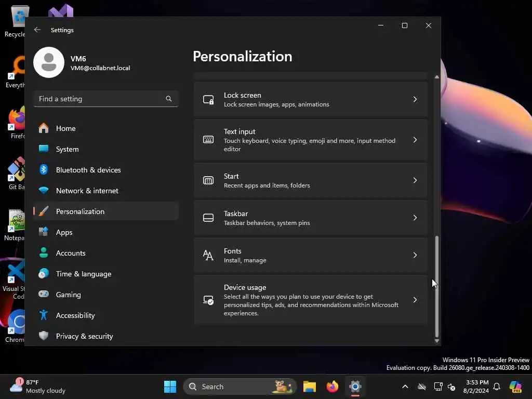532x399 pixels.
Task: Click the Taskbar settings icon
Action: (208, 218)
